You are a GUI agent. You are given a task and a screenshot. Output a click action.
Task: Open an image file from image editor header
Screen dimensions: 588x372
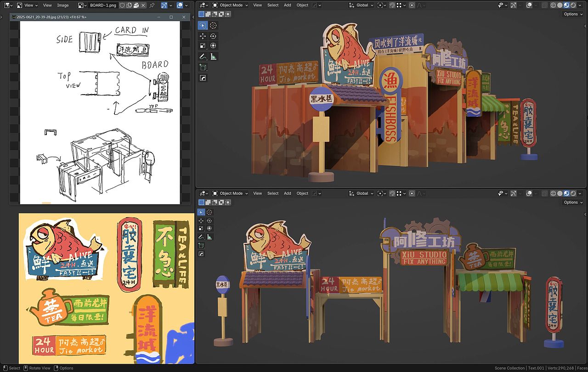tap(137, 5)
